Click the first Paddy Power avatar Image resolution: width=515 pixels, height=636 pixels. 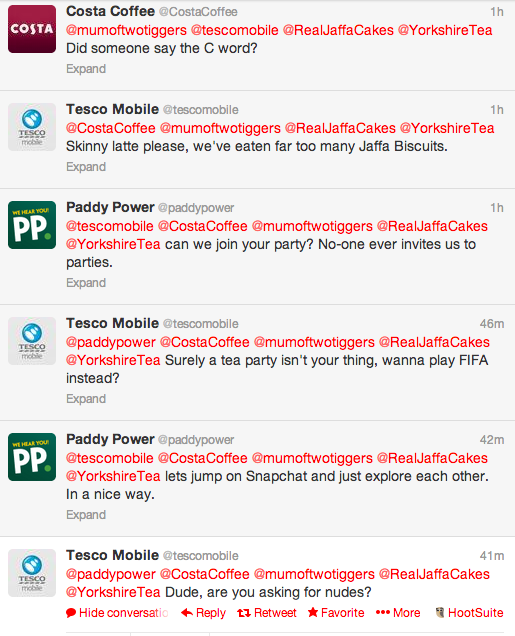(x=32, y=225)
